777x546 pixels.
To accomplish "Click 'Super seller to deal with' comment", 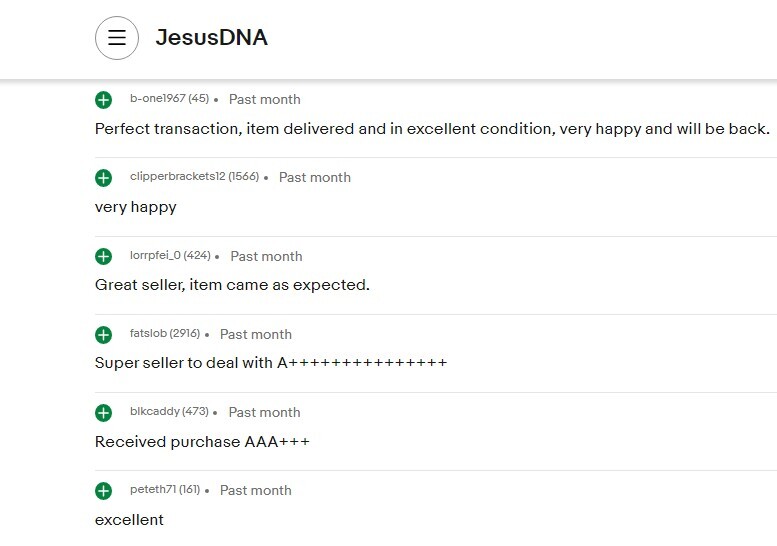I will click(270, 363).
